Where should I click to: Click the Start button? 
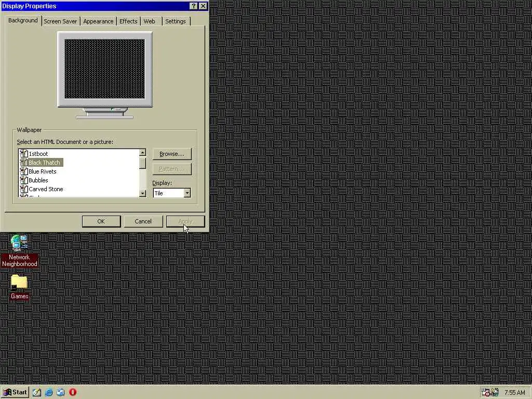pos(15,392)
